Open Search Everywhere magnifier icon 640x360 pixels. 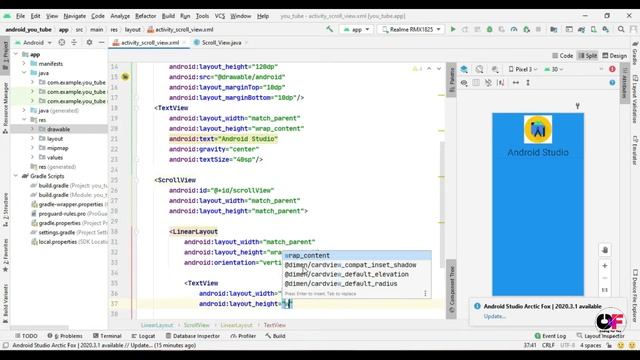click(621, 29)
